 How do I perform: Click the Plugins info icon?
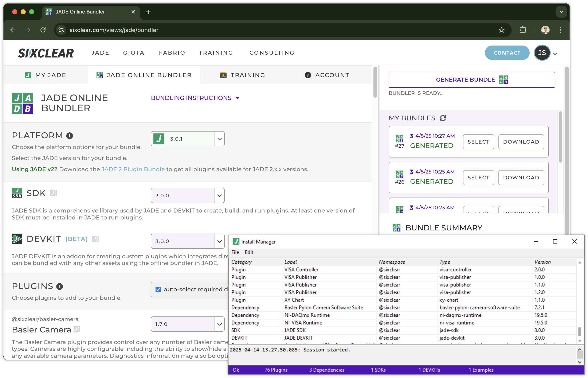[59, 287]
